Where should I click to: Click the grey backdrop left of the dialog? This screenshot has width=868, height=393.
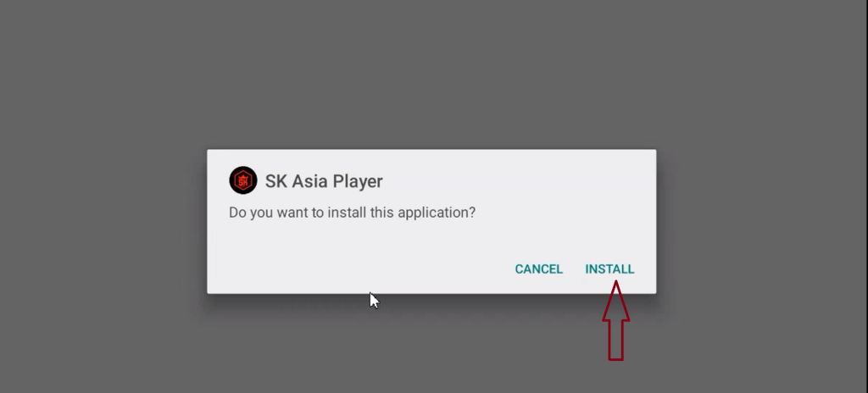(103, 221)
